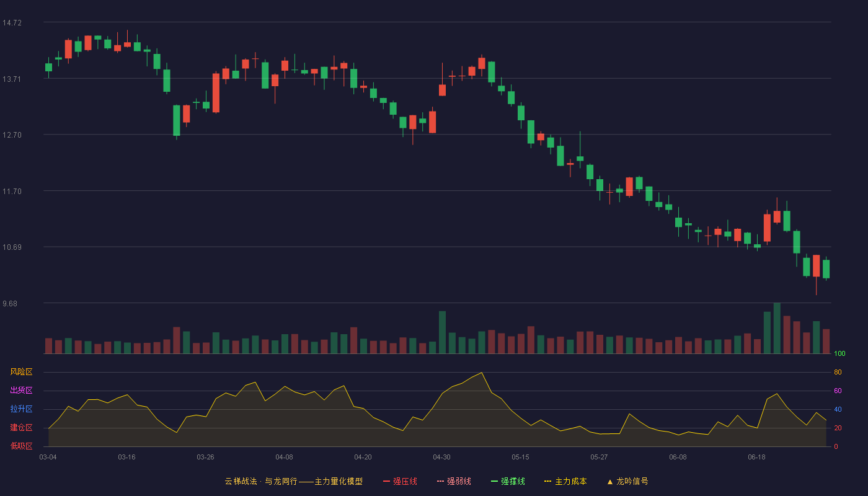Viewport: 868px width, 496px height.
Task: Select the 风险区 zone label
Action: (x=22, y=372)
